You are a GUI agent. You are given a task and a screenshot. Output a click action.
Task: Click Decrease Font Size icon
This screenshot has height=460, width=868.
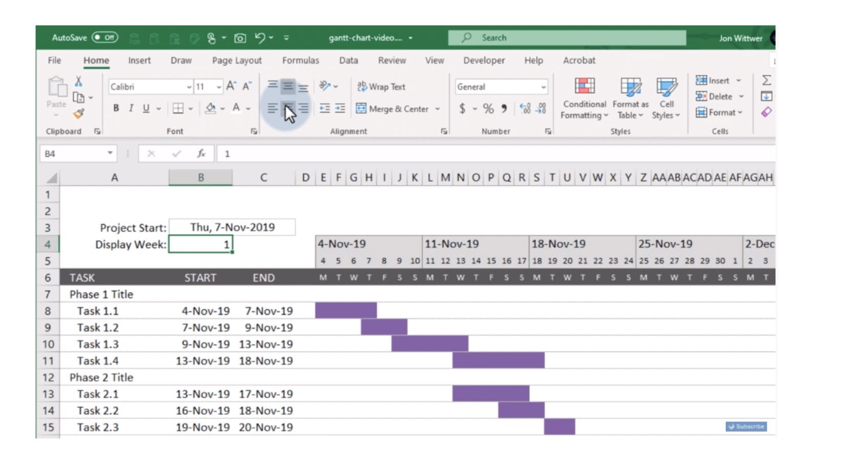pyautogui.click(x=247, y=86)
